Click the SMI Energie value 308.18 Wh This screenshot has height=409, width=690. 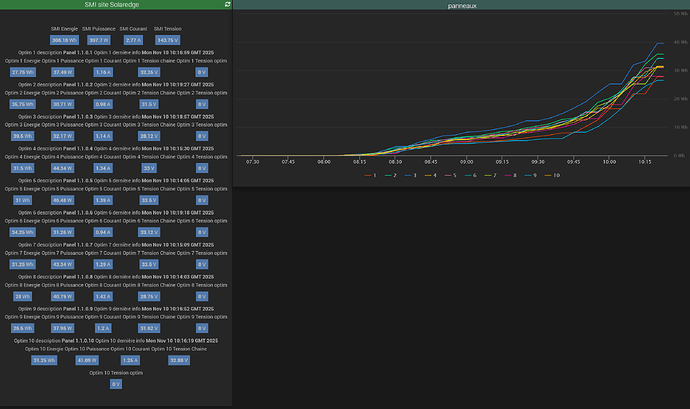tap(66, 40)
